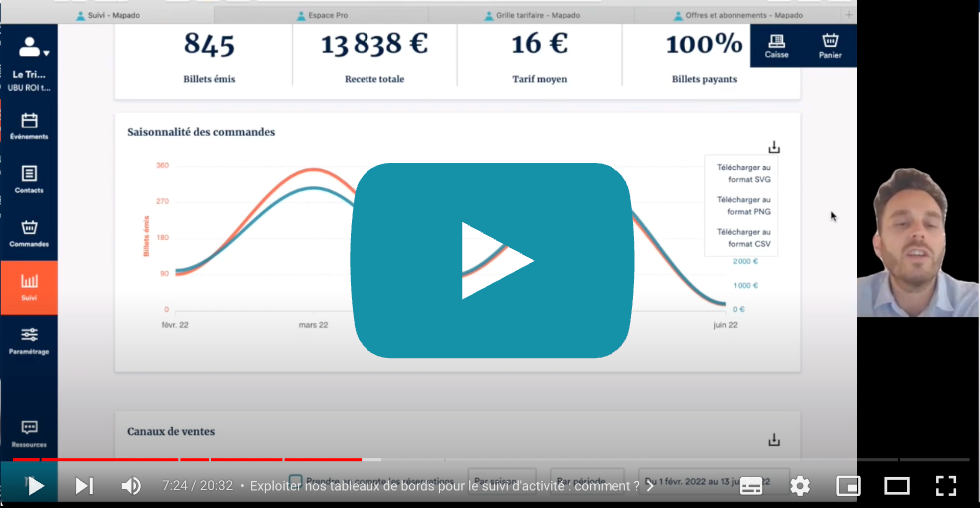Select the Suivi sidebar item
The width and height of the screenshot is (980, 508).
29,288
